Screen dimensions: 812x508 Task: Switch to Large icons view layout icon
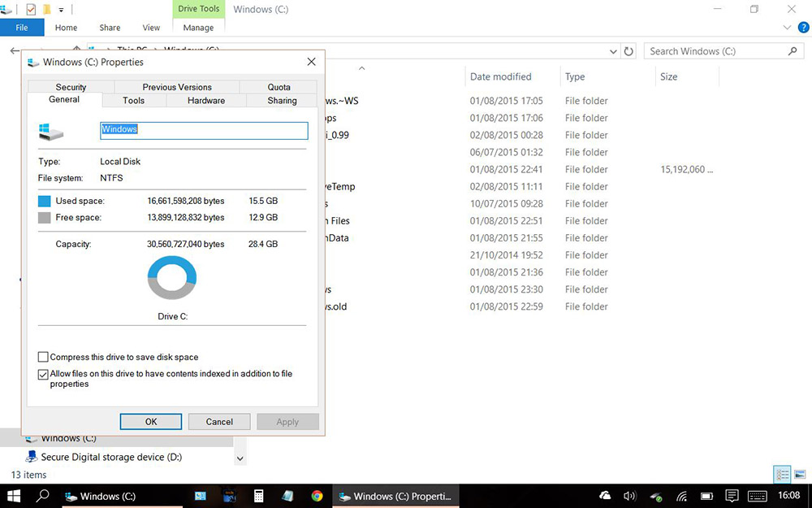[800, 475]
